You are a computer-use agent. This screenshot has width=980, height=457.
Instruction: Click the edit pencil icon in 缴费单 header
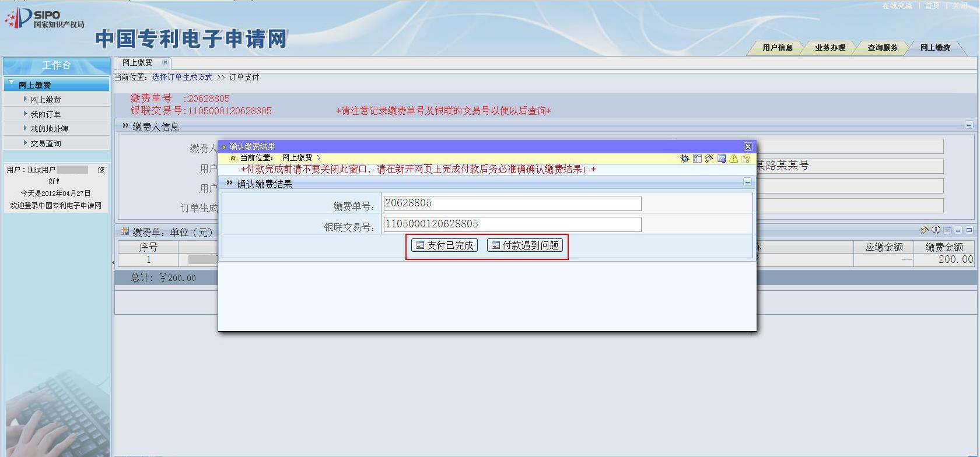924,230
